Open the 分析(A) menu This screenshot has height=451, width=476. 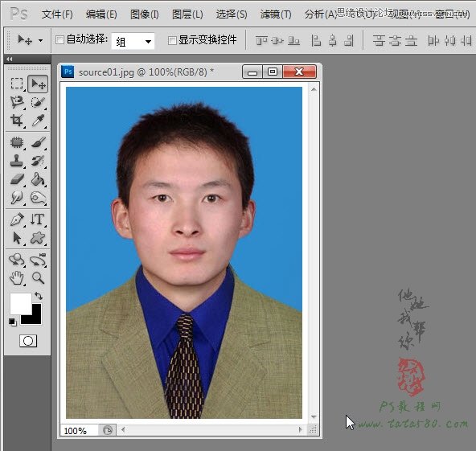[x=321, y=14]
